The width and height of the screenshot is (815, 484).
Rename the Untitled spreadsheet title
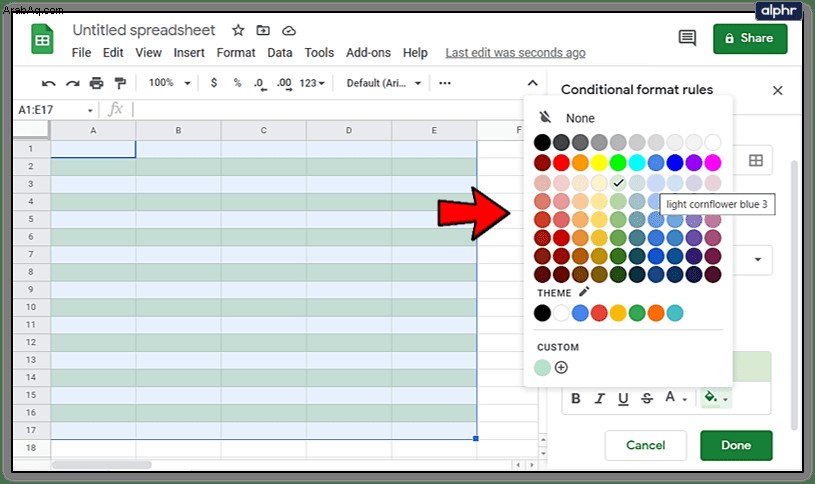143,30
